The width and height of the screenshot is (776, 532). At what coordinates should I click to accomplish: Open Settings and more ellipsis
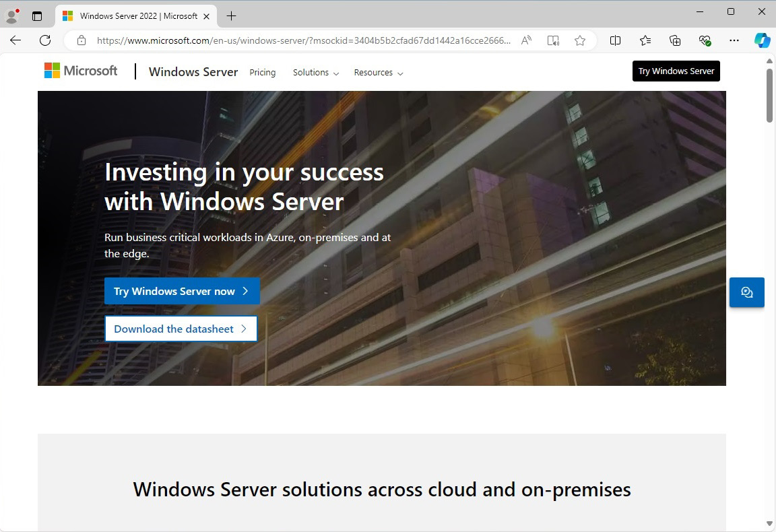pos(734,40)
